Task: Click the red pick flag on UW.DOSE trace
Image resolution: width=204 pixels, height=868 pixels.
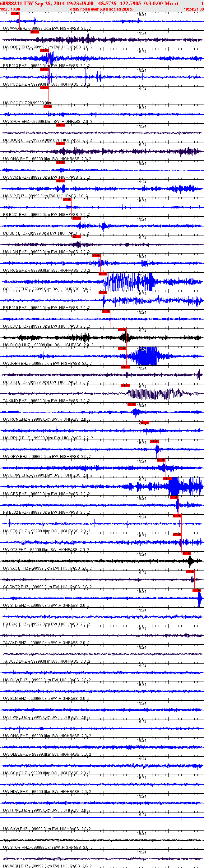Action: (35, 32)
